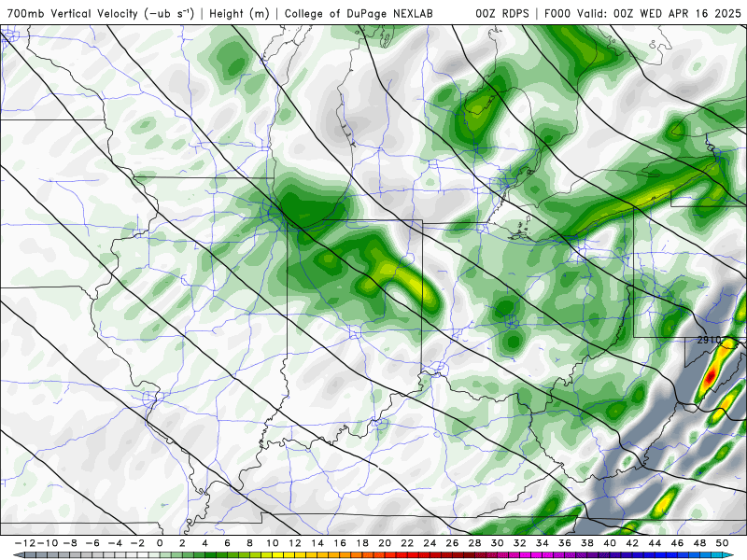Viewport: 747px width, 560px height.
Task: Click the 'Height (m)' header label
Action: point(239,13)
